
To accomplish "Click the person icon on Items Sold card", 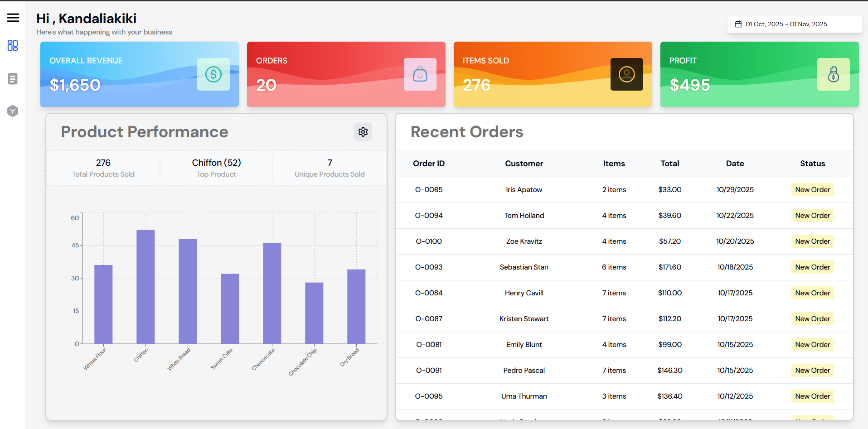I will coord(626,74).
